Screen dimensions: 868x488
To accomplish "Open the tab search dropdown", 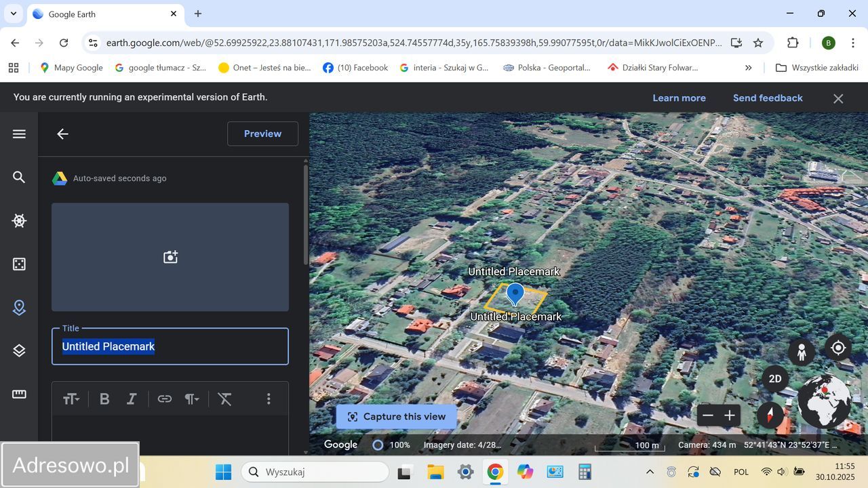I will pos(14,14).
